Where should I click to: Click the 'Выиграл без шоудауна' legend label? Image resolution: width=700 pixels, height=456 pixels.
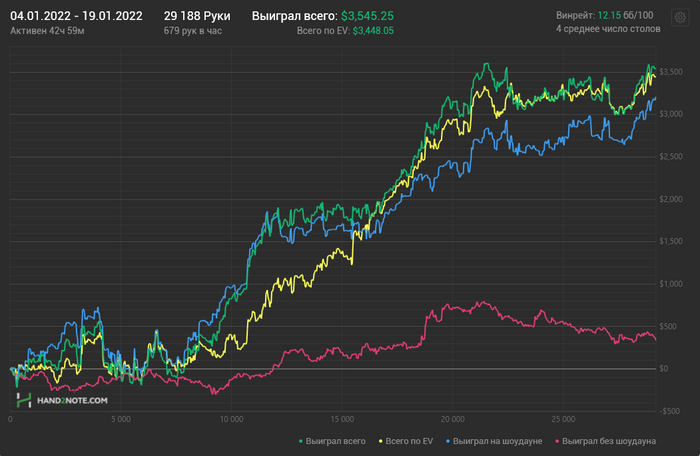point(609,441)
